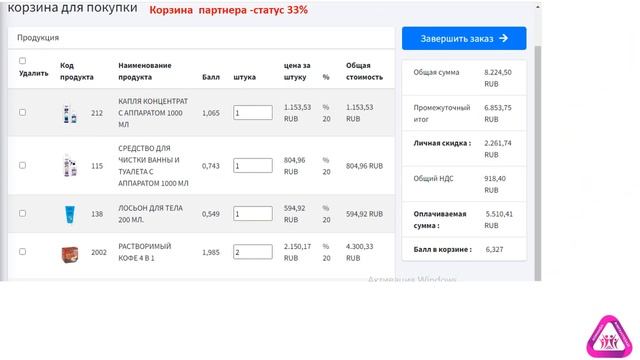The height and width of the screenshot is (360, 640).
Task: Open the body lotion tube thumbnail
Action: pyautogui.click(x=70, y=214)
